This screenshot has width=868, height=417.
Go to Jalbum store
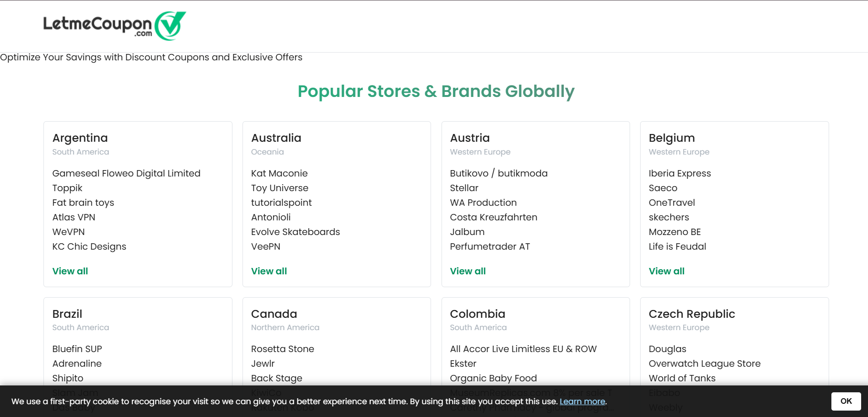467,232
